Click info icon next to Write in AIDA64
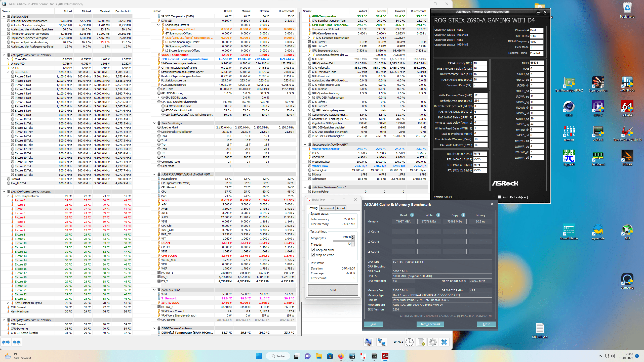644x362 pixels. [438, 215]
